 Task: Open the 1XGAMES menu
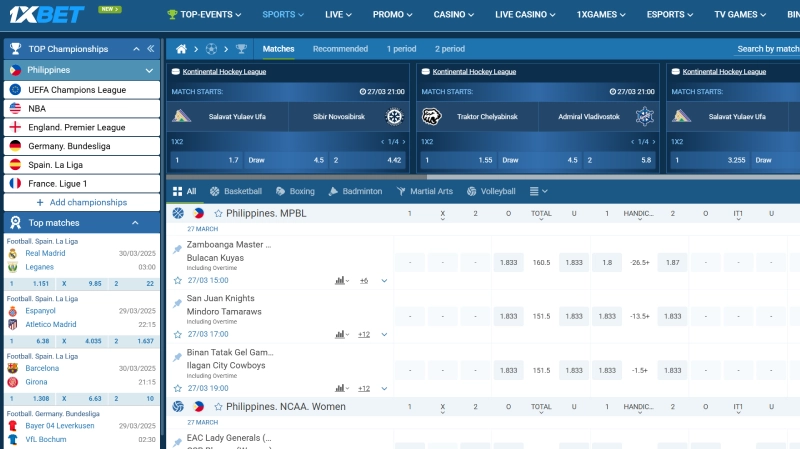click(601, 14)
